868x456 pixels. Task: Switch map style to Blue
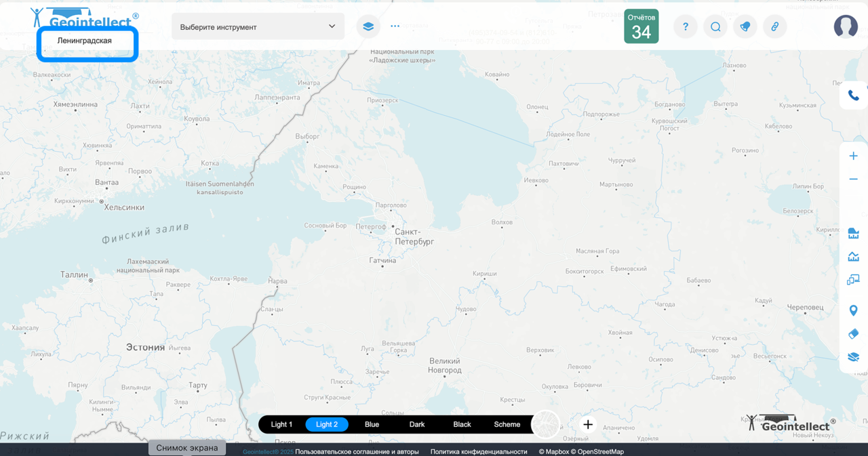pyautogui.click(x=372, y=424)
